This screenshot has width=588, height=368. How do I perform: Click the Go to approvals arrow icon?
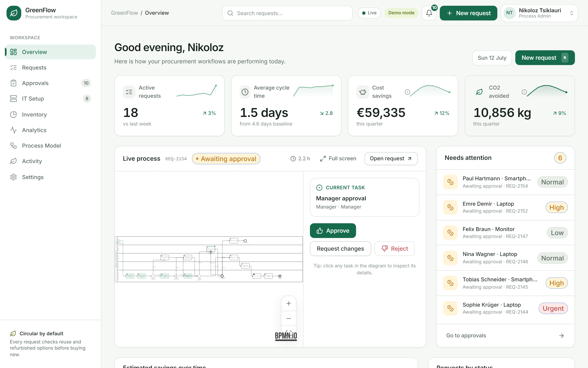(561, 336)
